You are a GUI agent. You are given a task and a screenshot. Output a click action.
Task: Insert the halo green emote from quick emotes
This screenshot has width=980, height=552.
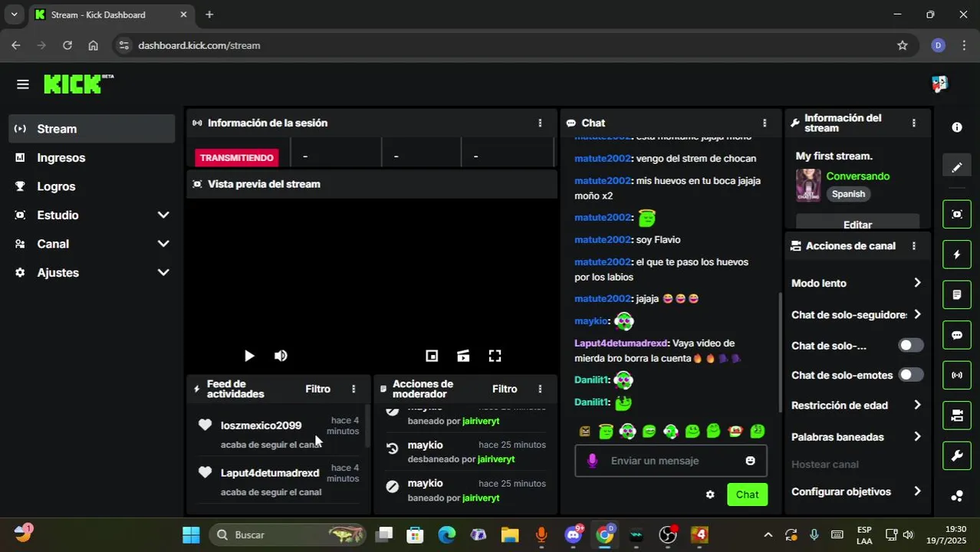click(x=606, y=432)
